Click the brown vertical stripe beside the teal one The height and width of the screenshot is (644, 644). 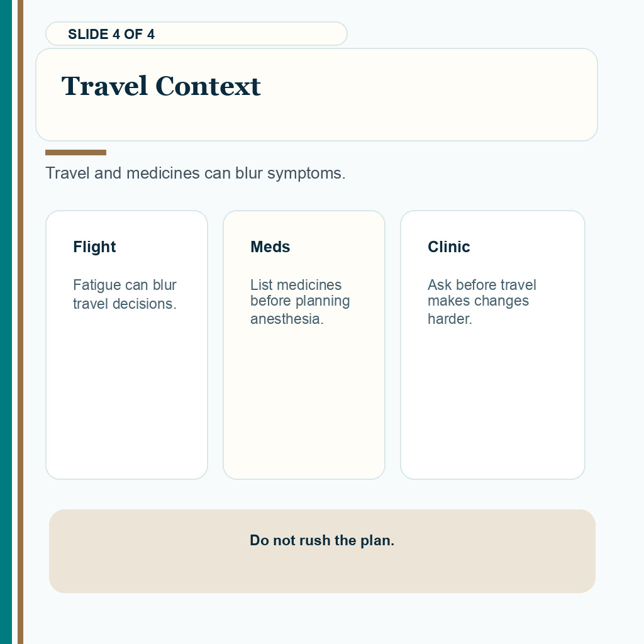(x=20, y=322)
